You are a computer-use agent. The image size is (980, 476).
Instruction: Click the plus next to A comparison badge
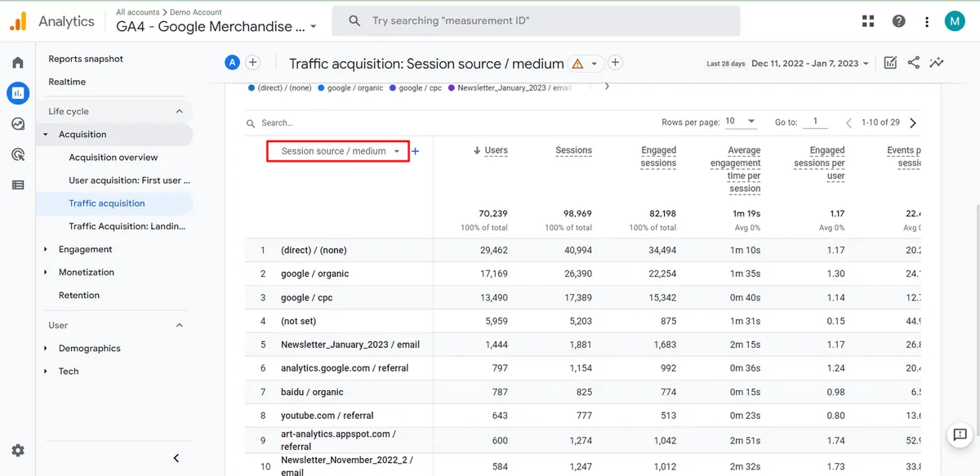tap(252, 63)
